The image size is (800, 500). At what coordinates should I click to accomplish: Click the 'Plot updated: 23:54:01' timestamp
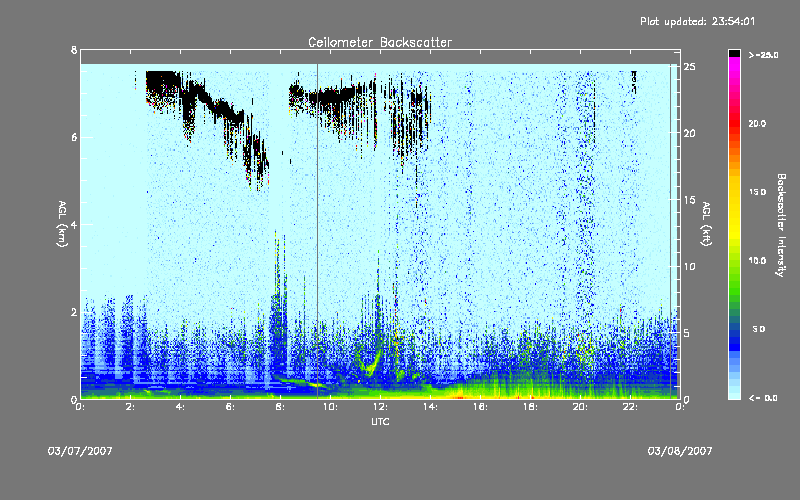click(697, 21)
